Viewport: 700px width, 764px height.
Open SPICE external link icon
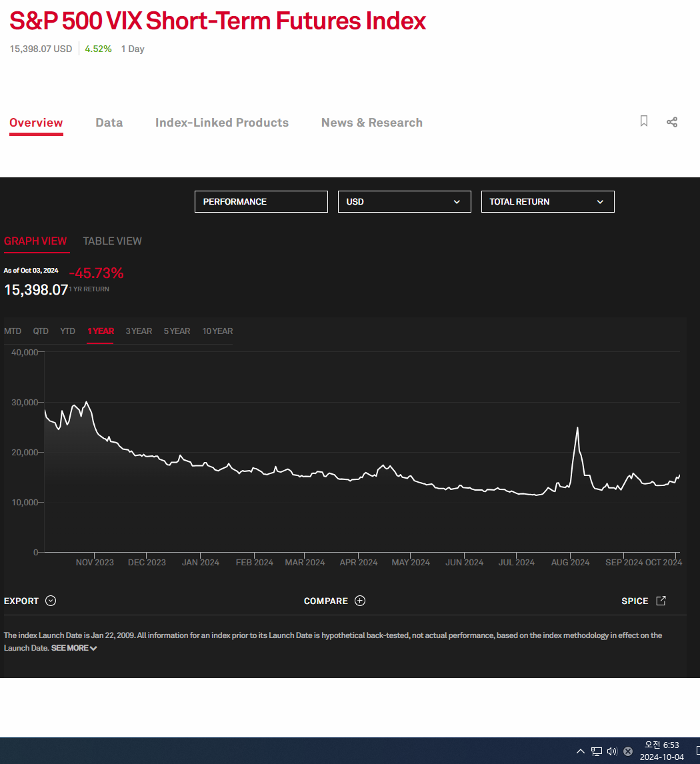[x=661, y=600]
